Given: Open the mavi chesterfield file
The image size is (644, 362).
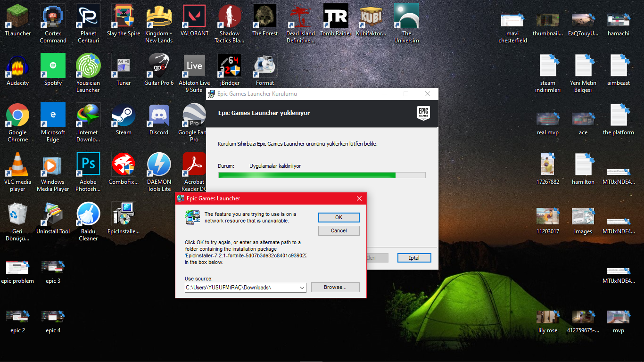Looking at the screenshot, I should tap(512, 20).
